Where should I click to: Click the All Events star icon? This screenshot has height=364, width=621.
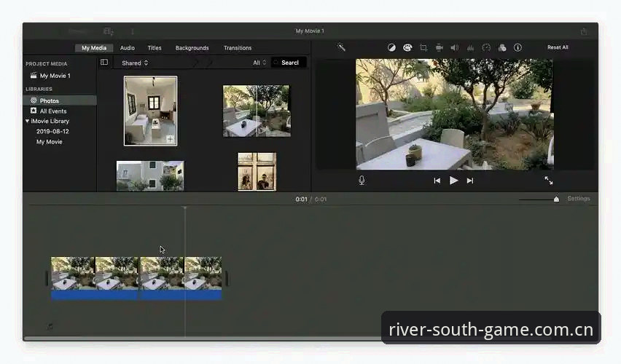click(34, 111)
